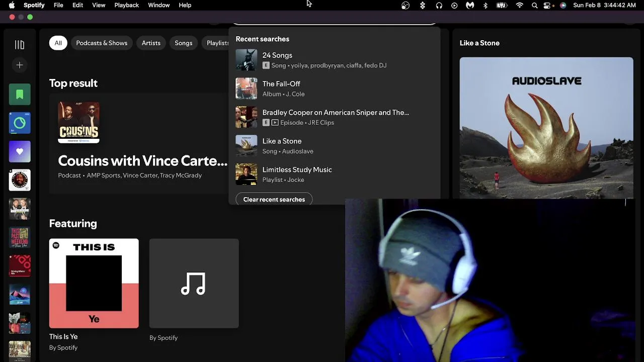Open the red Driving Winter Mix tile
This screenshot has height=362, width=644.
tap(20, 266)
